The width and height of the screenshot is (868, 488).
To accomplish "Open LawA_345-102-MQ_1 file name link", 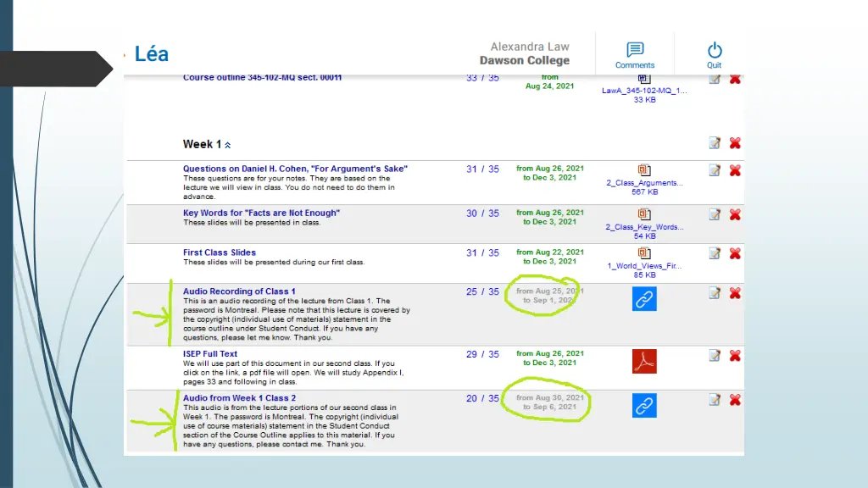I will [x=644, y=91].
